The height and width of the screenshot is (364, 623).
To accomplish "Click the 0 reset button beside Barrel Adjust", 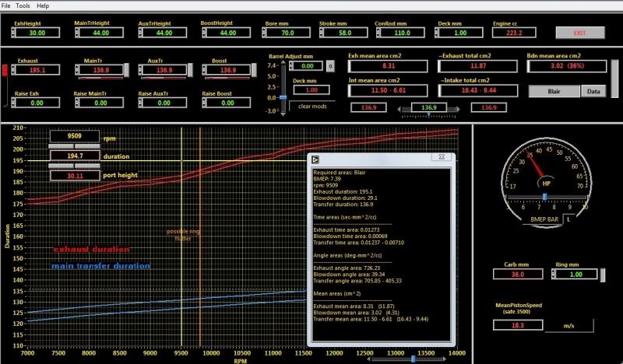I will (x=330, y=66).
